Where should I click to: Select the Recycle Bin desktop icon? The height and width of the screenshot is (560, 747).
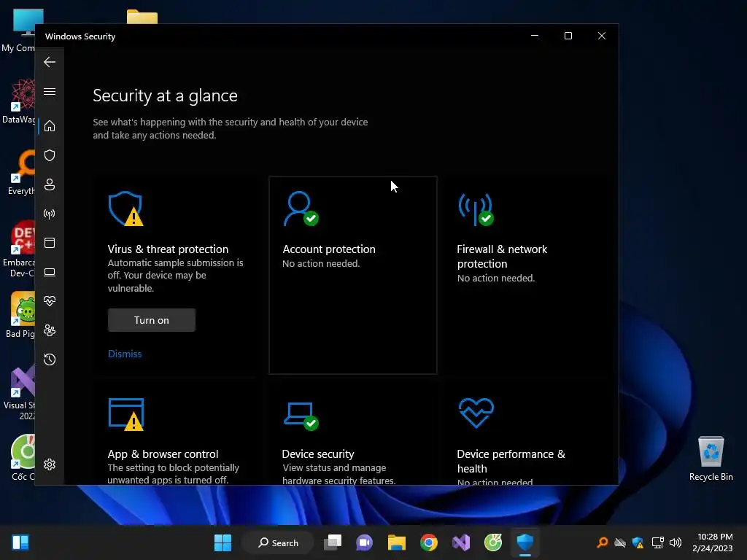711,458
